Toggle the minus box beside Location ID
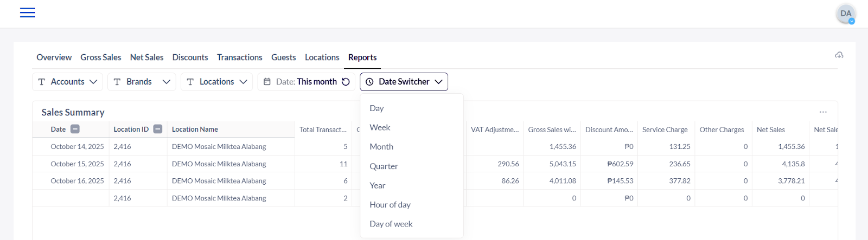This screenshot has width=868, height=240. 157,129
